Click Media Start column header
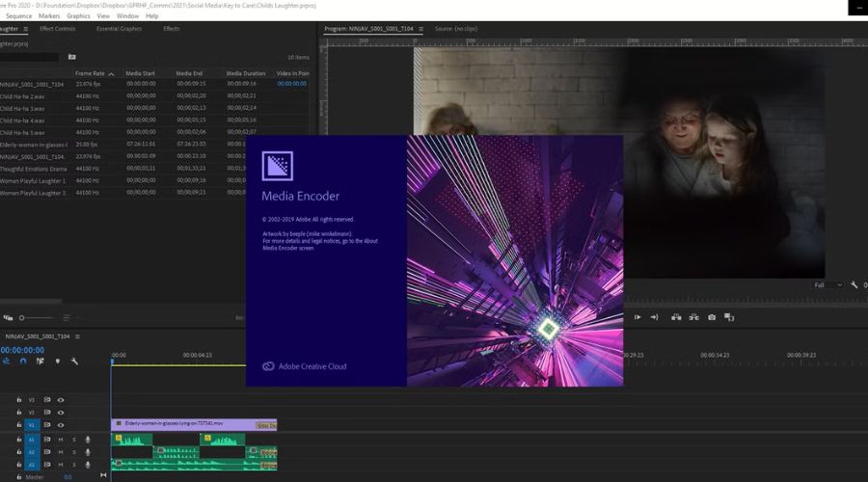 pos(140,73)
